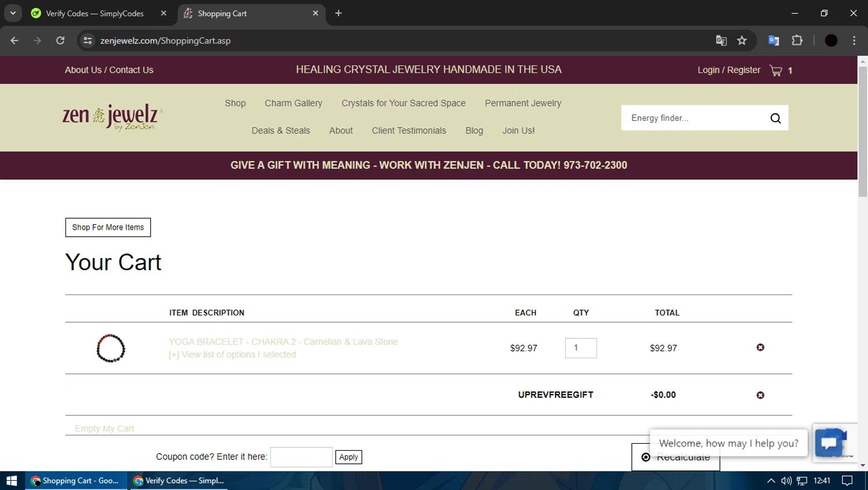Switch to Shopping Cart taskbar window

tap(76, 481)
